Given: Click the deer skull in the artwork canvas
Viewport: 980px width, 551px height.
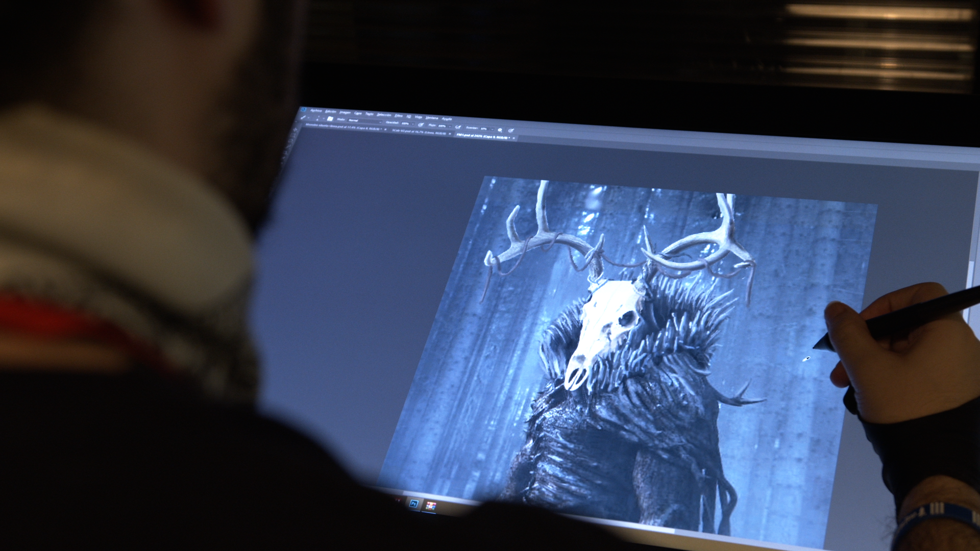Looking at the screenshot, I should (x=605, y=332).
